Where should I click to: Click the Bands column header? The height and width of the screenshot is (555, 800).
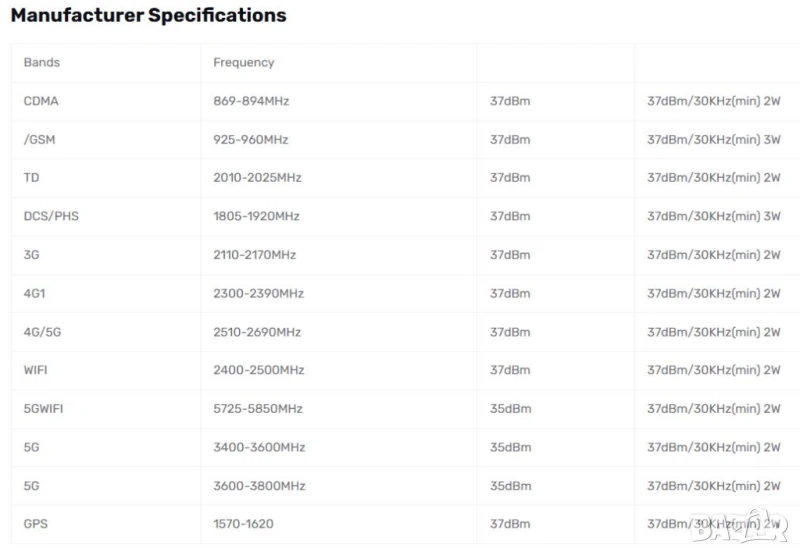(x=42, y=62)
